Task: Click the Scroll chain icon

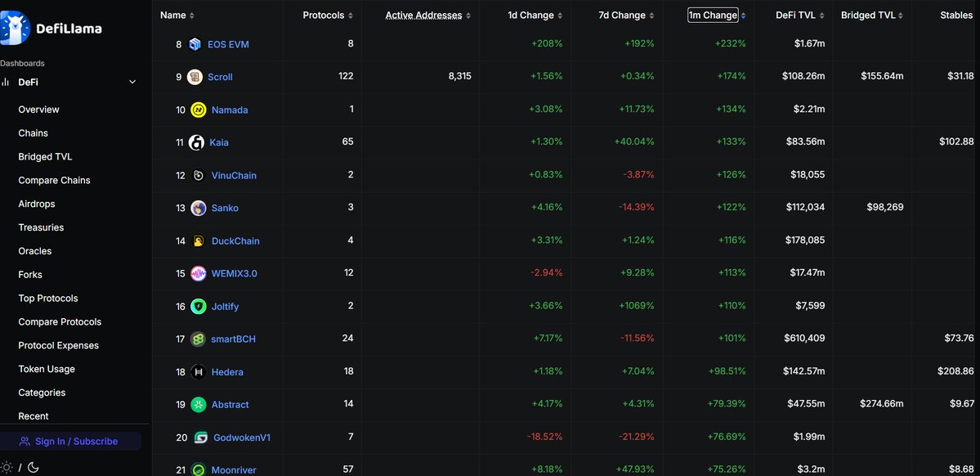Action: pyautogui.click(x=195, y=77)
